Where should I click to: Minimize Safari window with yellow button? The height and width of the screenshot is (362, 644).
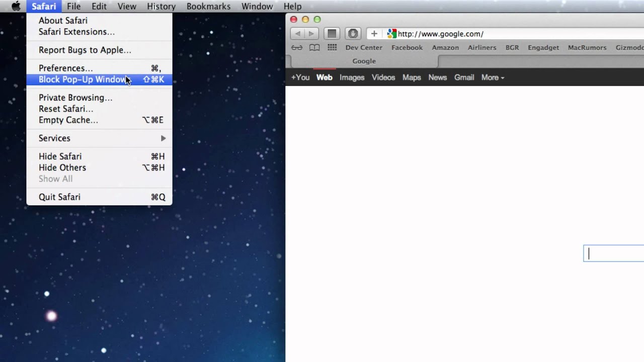point(305,20)
